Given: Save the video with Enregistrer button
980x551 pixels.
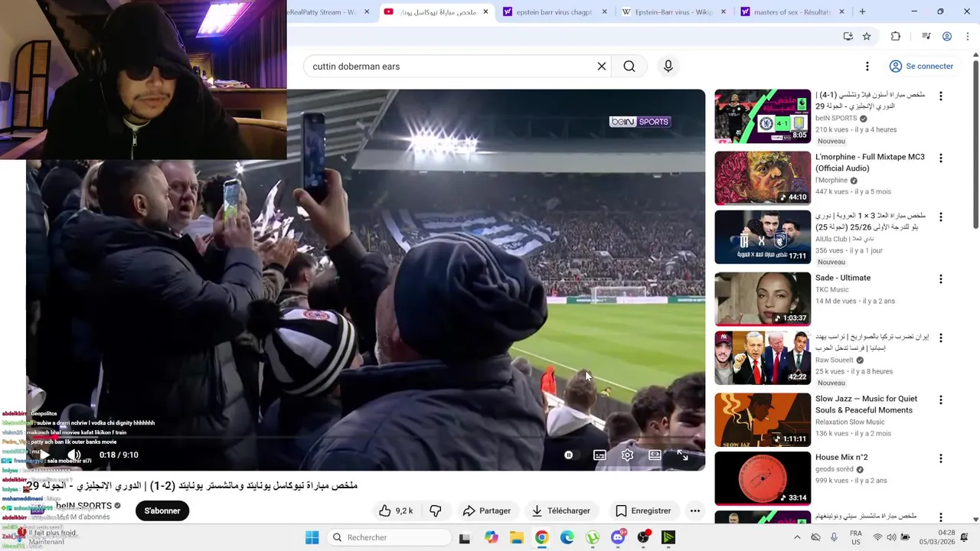Looking at the screenshot, I should [x=643, y=511].
